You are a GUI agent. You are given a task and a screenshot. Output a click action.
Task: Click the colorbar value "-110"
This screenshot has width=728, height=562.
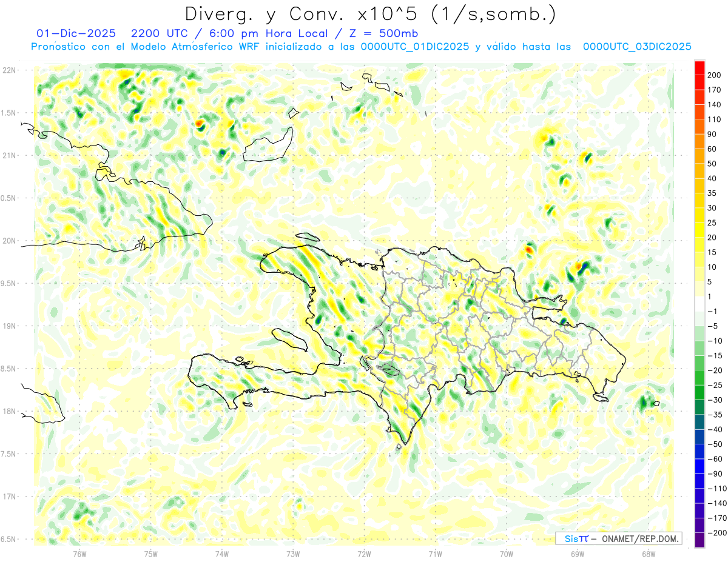coord(718,489)
